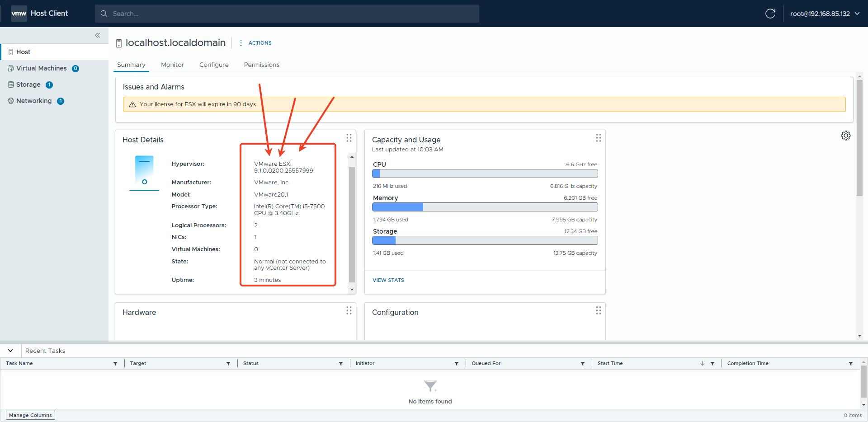868x422 pixels.
Task: Click the 7.995 GB capacity text
Action: (x=575, y=220)
